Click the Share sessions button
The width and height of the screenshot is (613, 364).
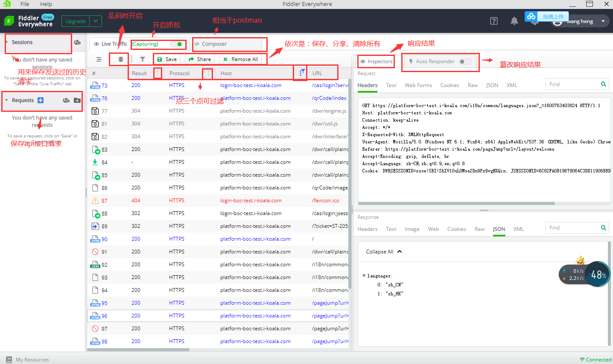tap(200, 59)
